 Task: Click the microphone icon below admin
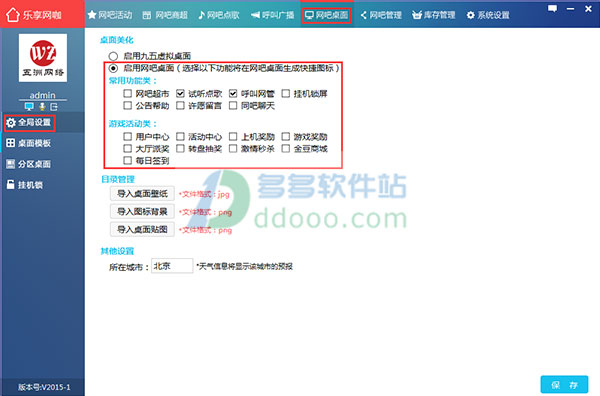[42, 107]
